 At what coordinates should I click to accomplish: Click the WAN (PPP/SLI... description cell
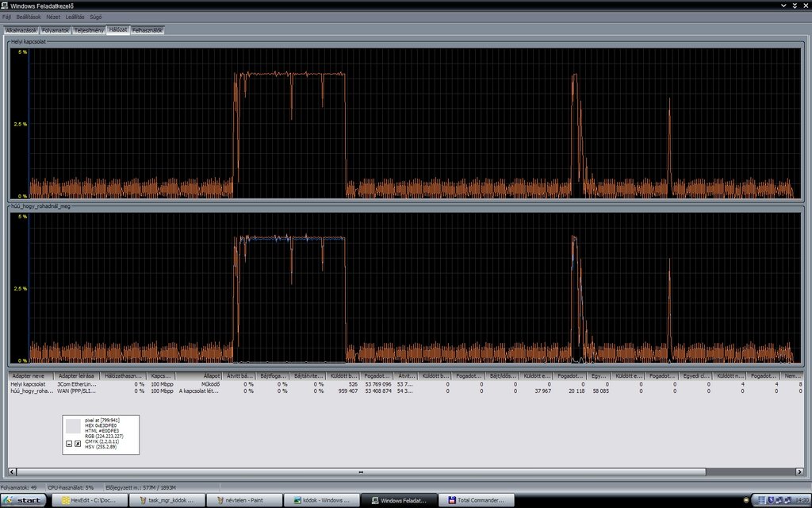pyautogui.click(x=76, y=391)
